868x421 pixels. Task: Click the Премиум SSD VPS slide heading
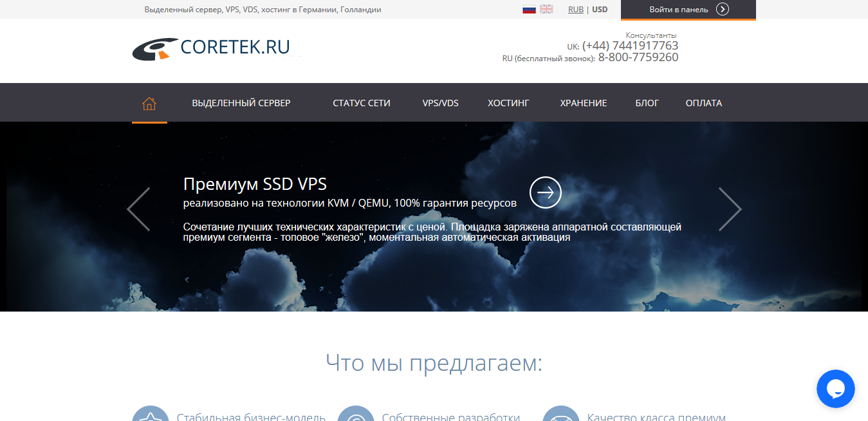pos(255,184)
